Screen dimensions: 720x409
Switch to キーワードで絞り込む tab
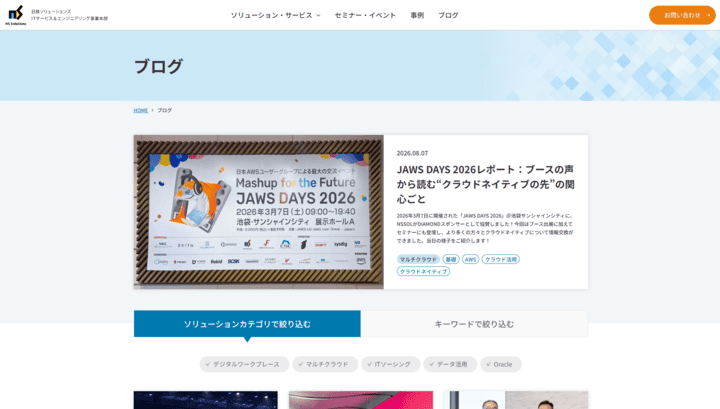474,324
